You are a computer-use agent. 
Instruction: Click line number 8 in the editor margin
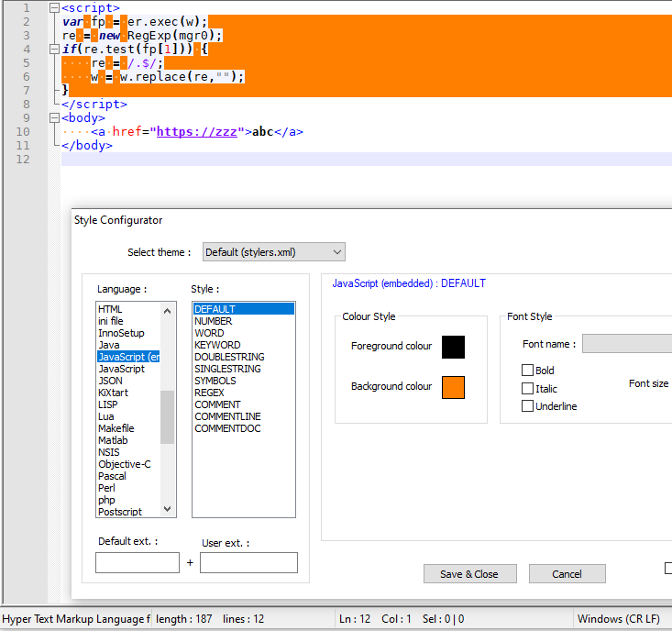pos(27,105)
